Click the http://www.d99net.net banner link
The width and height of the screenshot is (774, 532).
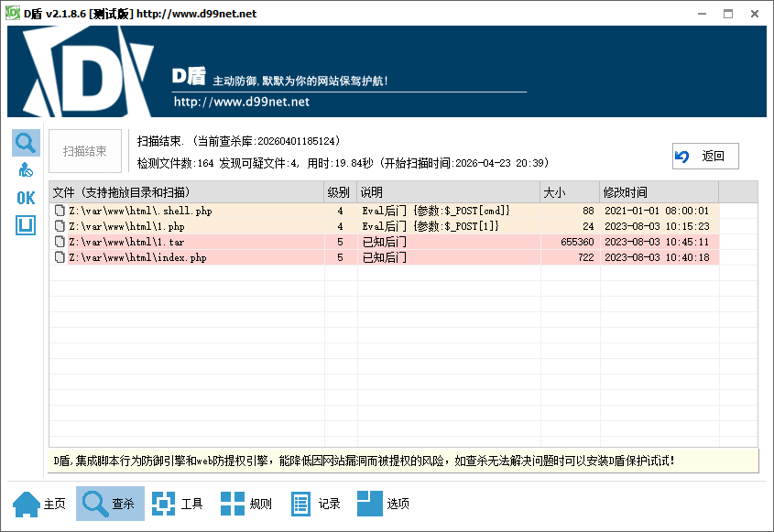[242, 102]
